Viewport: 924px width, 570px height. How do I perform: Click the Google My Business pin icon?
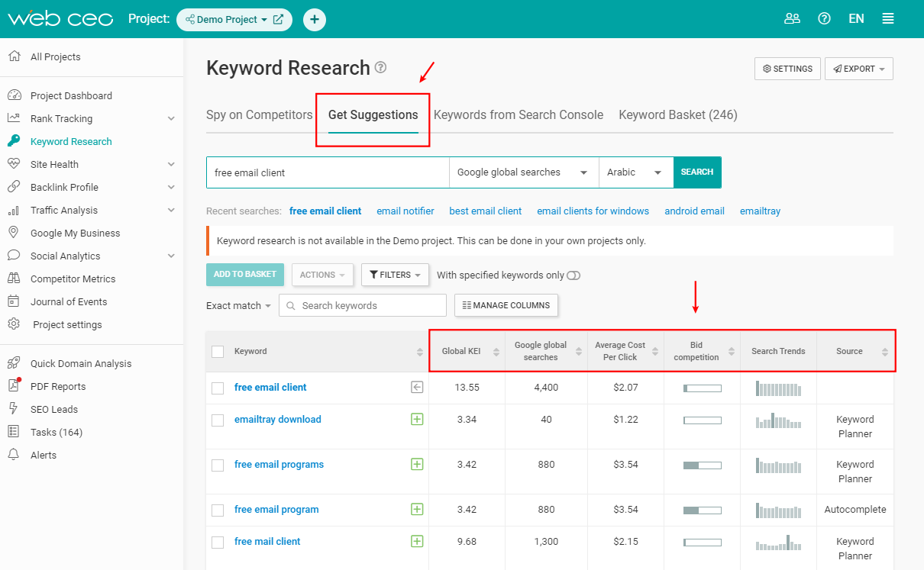tap(14, 233)
